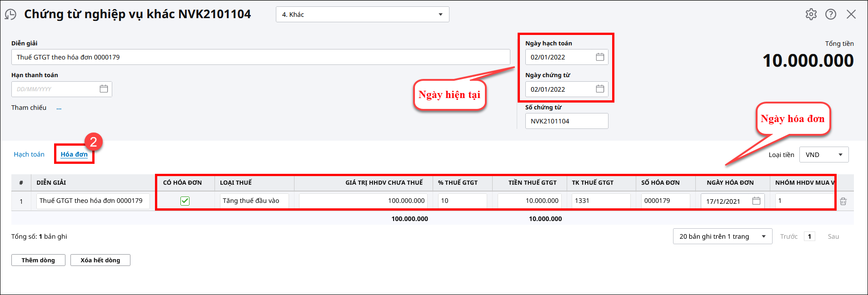Click the Loại thuế cell 'Tăng thuế đầu vào'
This screenshot has width=868, height=295.
(x=254, y=201)
